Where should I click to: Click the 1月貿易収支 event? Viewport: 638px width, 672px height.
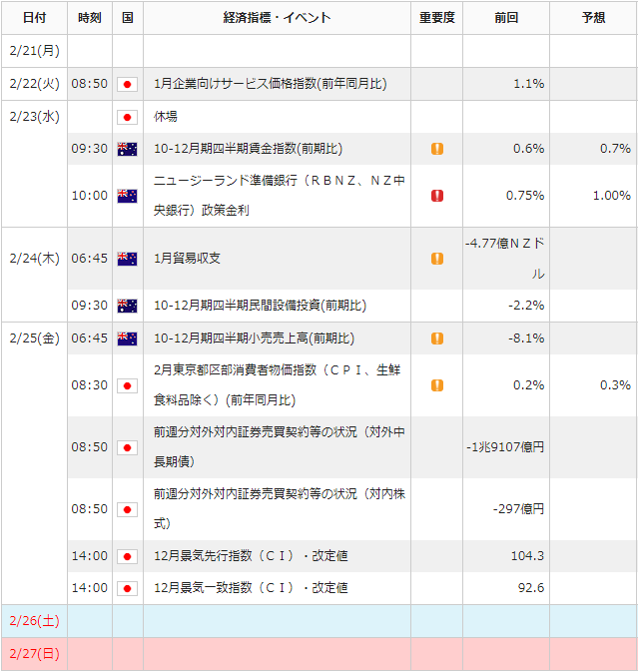(188, 259)
